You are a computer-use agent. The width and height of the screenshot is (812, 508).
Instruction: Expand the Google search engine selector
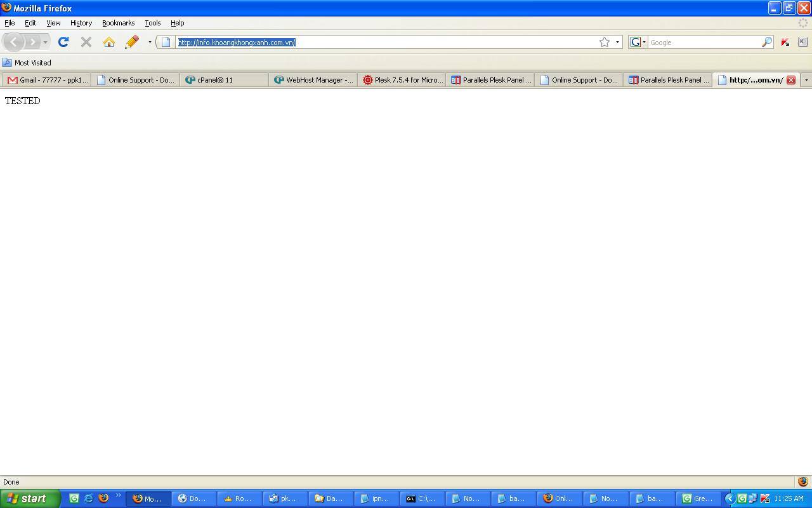click(638, 42)
